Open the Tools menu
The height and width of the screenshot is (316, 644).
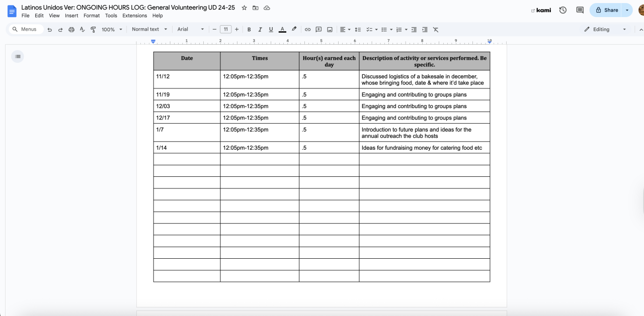coord(111,16)
